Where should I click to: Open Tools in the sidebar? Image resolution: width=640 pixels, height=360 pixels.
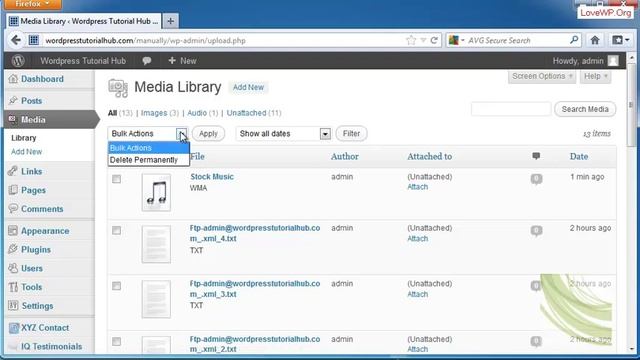tap(31, 287)
